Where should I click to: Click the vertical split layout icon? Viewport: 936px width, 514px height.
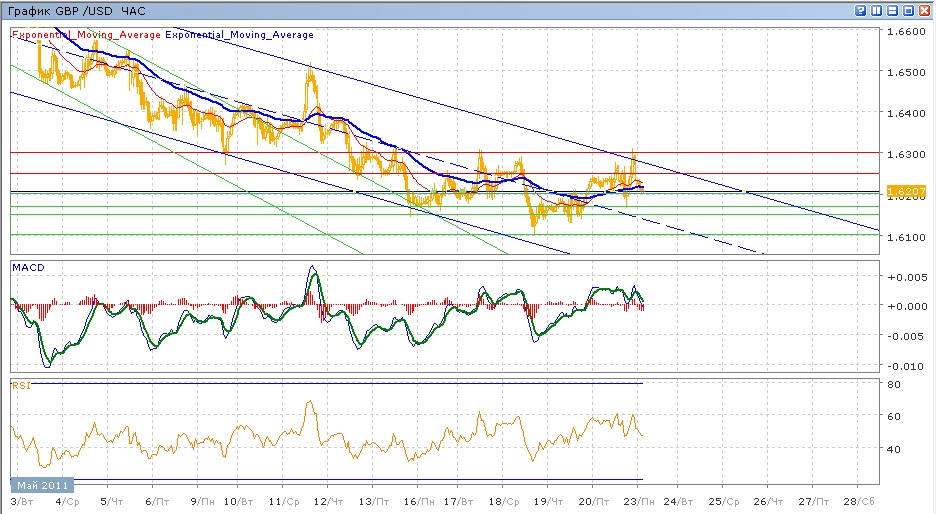[x=877, y=10]
